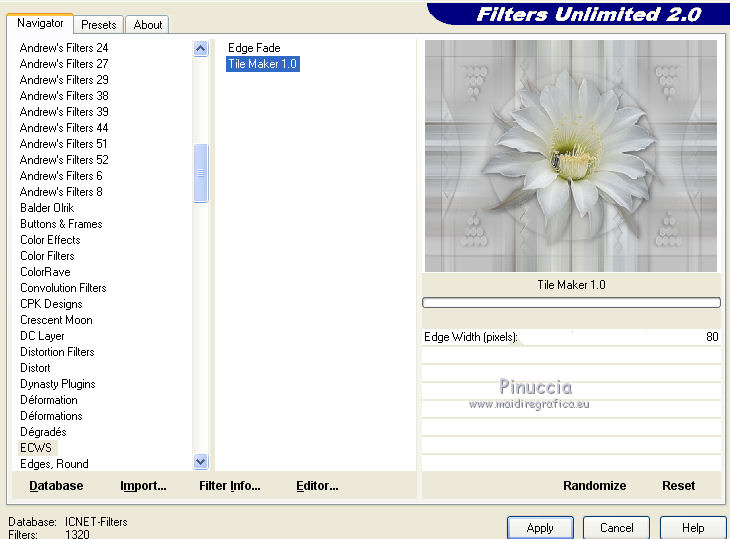Select the Dynasty Plugins category
The width and height of the screenshot is (730, 539).
57,384
